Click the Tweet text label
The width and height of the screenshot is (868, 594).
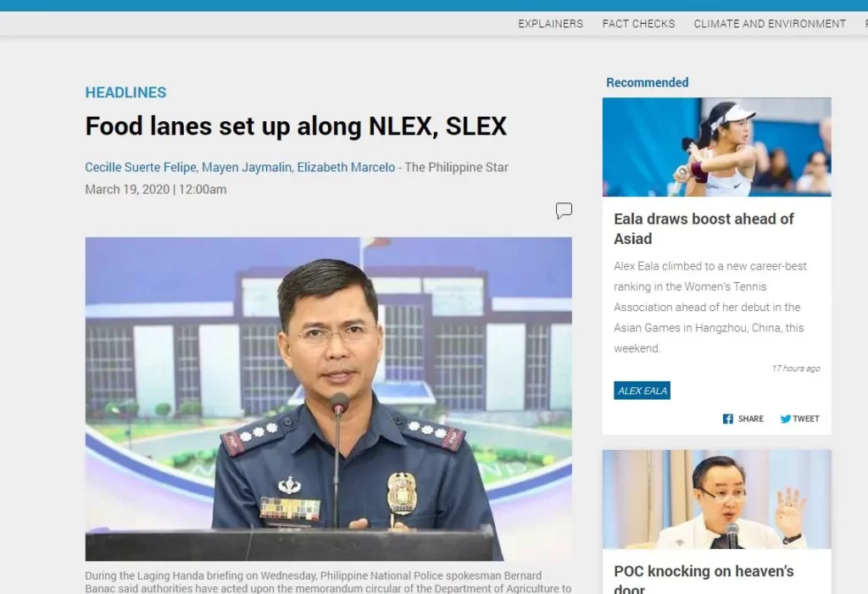(x=806, y=419)
